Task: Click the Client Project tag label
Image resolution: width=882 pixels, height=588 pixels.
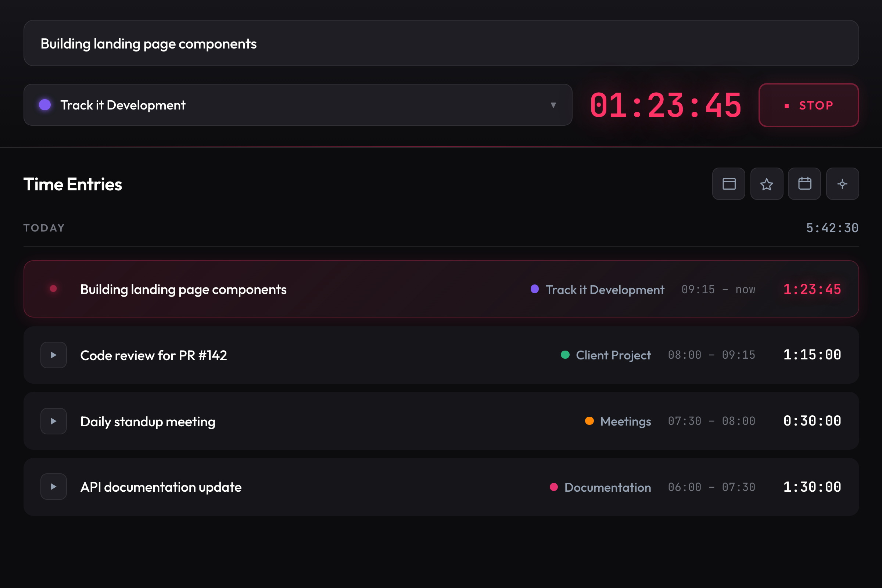Action: point(613,355)
